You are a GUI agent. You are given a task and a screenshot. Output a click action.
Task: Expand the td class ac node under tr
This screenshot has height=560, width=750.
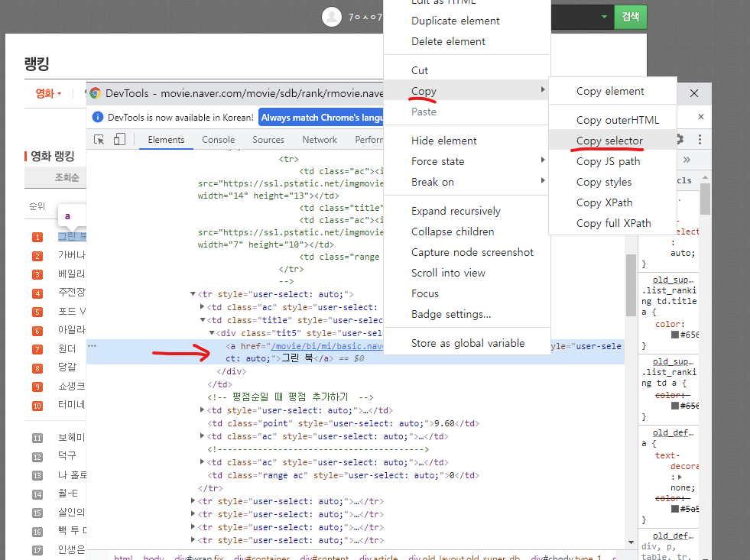point(202,307)
